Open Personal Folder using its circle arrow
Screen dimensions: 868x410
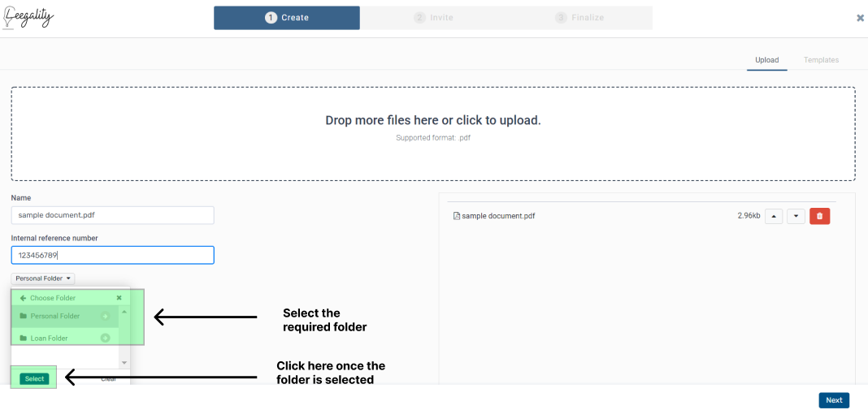105,316
